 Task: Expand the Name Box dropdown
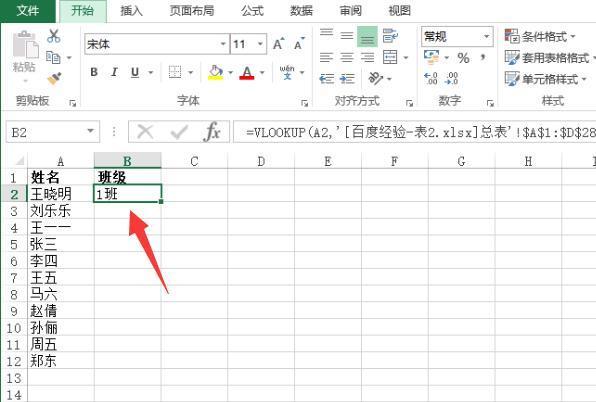[x=90, y=131]
